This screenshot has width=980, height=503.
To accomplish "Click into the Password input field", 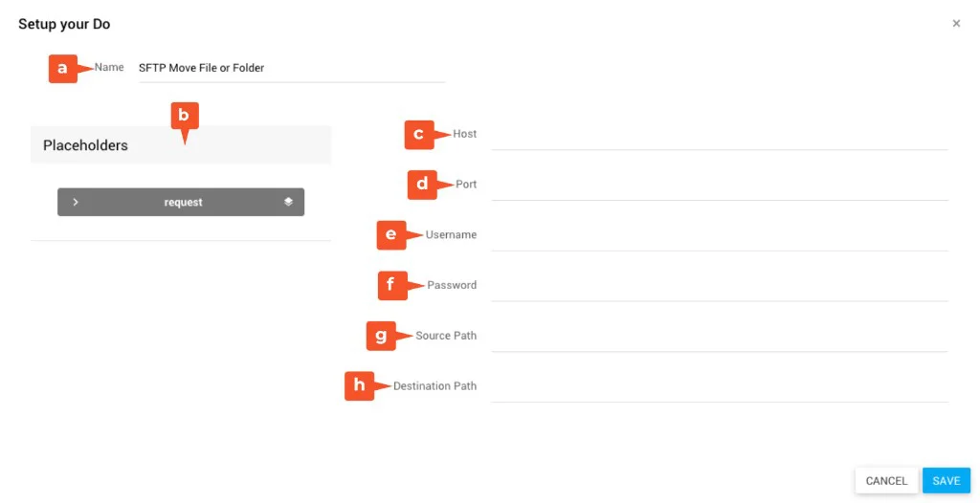I will click(719, 288).
